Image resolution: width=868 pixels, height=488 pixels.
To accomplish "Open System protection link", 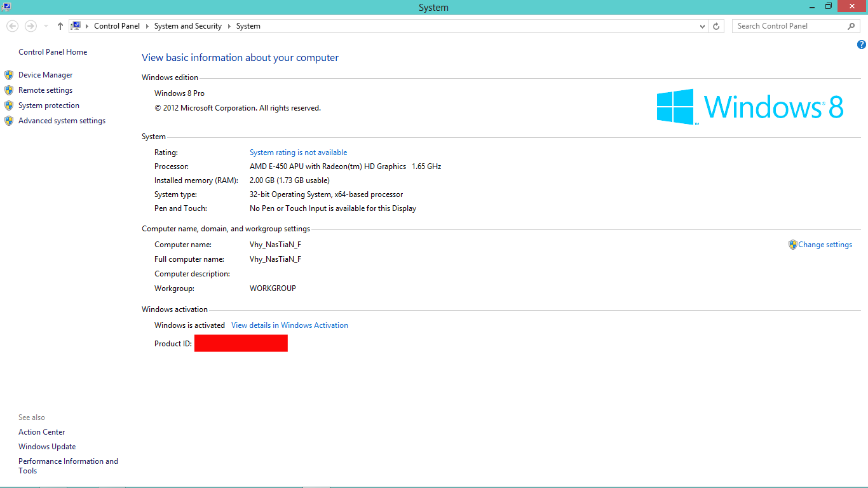I will (x=49, y=105).
